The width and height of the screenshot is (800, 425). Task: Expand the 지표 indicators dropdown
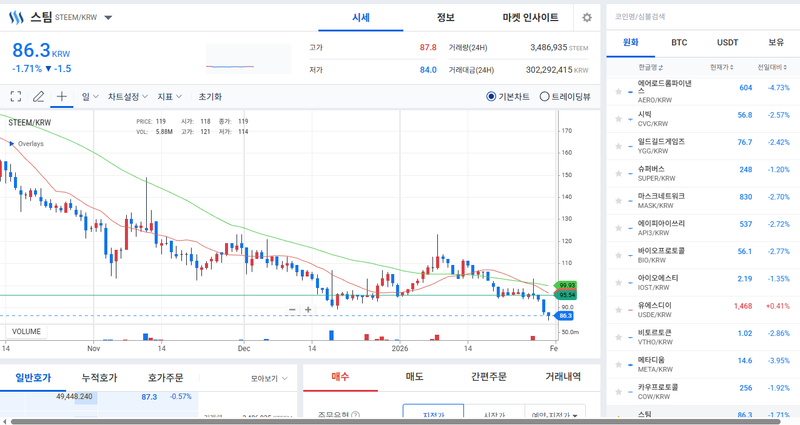pyautogui.click(x=169, y=97)
